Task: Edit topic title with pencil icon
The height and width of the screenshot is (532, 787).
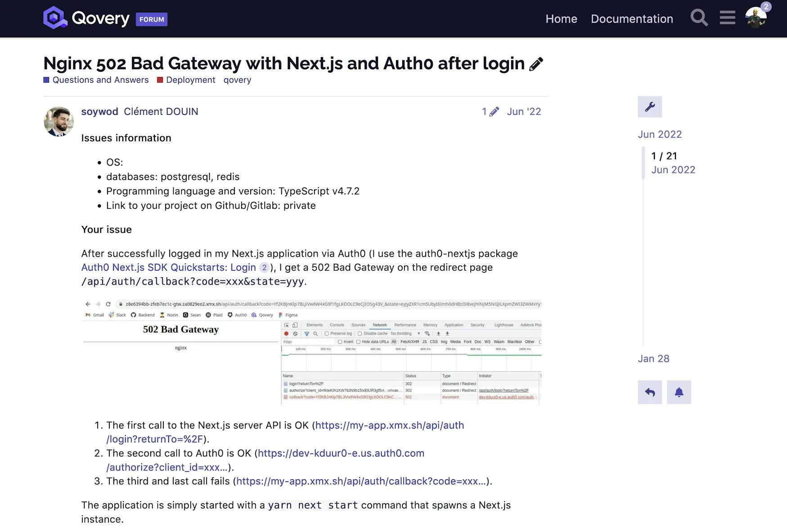Action: pyautogui.click(x=536, y=64)
